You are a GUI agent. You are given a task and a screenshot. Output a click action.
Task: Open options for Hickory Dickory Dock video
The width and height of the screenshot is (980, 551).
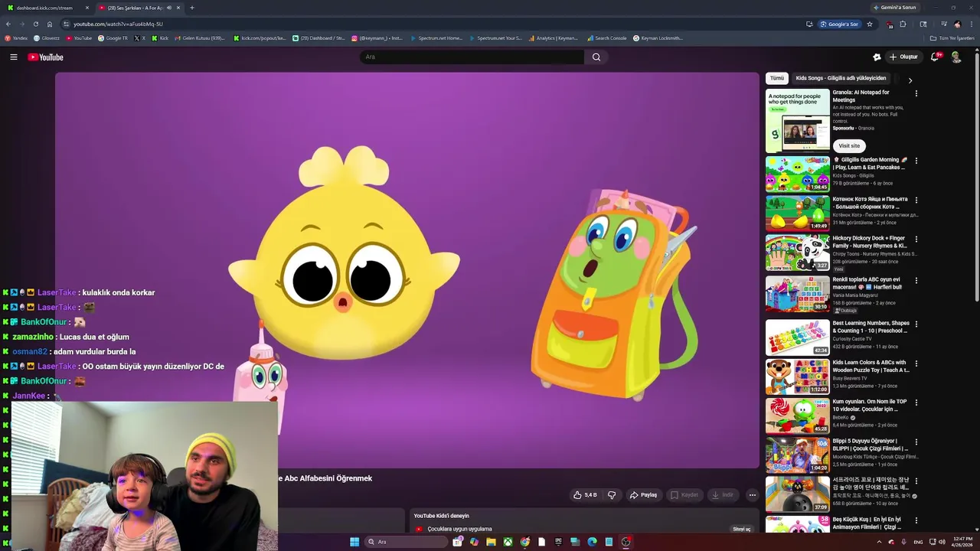(916, 239)
